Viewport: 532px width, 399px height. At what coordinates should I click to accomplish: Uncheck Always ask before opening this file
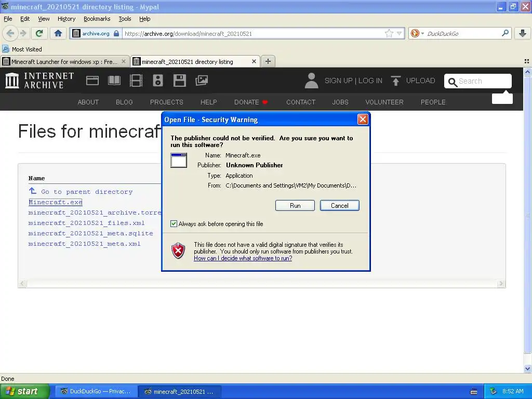coord(174,223)
